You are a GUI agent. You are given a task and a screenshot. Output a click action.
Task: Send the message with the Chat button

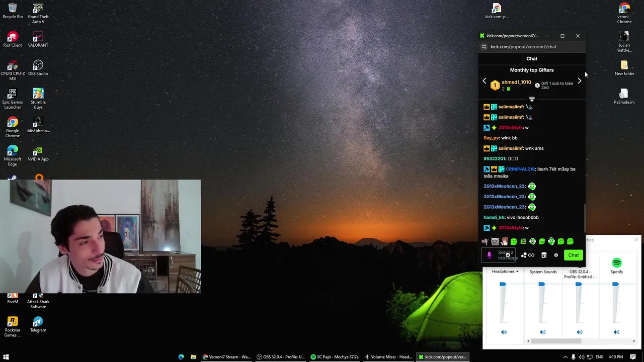click(x=574, y=255)
